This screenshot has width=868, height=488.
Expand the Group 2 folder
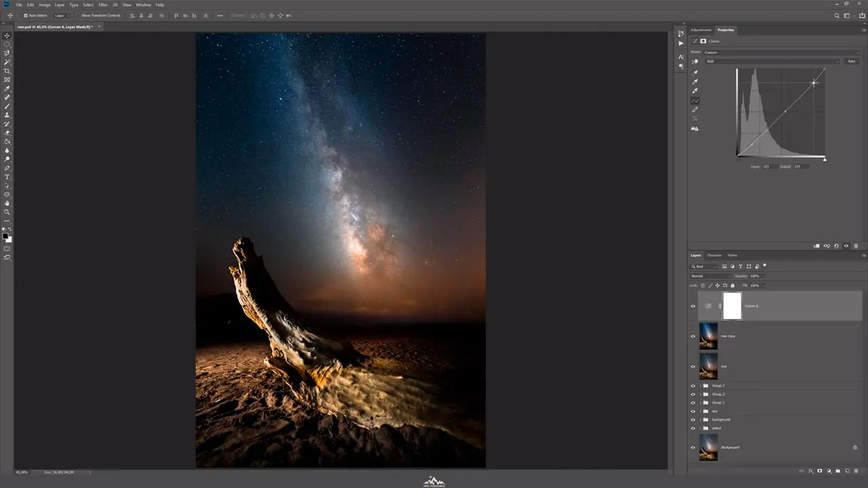pos(700,394)
